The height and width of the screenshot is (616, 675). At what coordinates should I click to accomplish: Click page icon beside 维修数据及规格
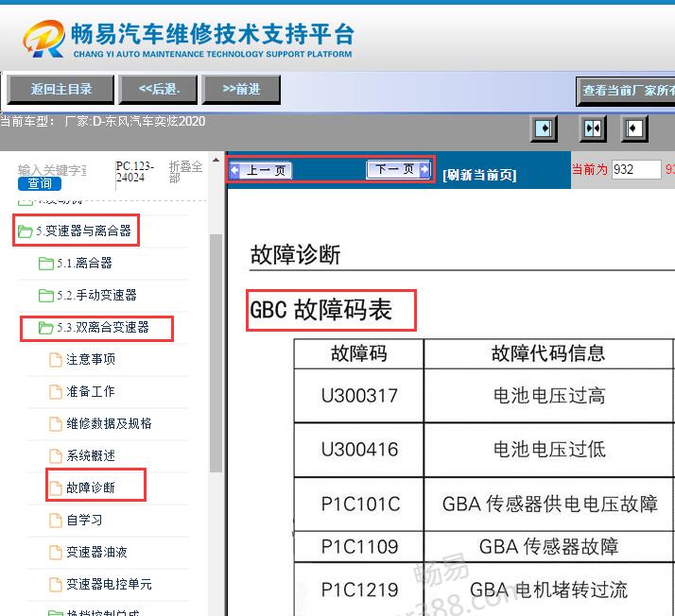pos(56,424)
